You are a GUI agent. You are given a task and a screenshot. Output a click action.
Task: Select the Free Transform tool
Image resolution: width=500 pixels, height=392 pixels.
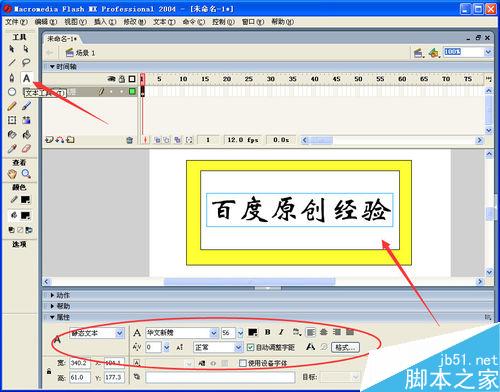pyautogui.click(x=12, y=120)
